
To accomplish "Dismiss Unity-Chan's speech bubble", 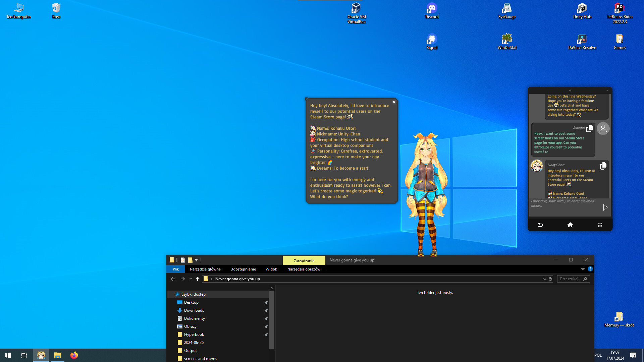I will (394, 102).
